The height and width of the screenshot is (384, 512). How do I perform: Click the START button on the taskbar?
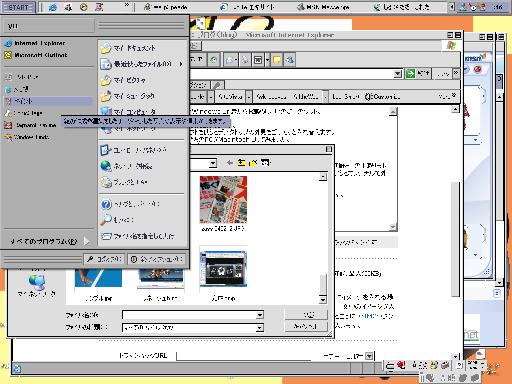[18, 7]
